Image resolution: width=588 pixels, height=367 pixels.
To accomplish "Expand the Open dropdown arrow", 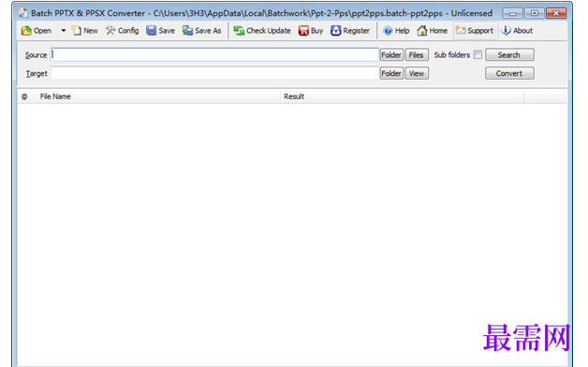I will 63,31.
